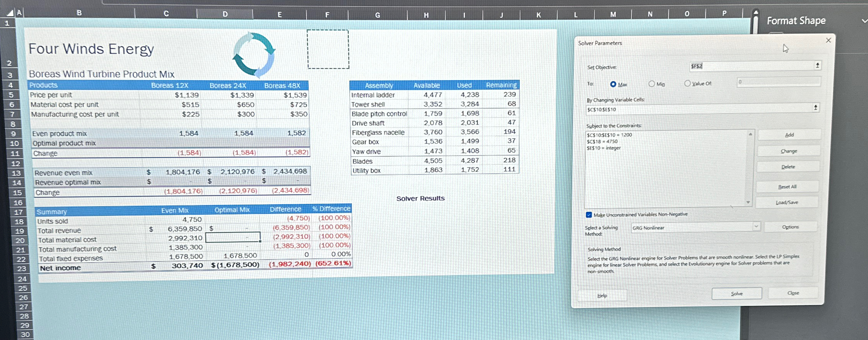Click the Utility box assembly label
The image size is (868, 340).
[366, 171]
